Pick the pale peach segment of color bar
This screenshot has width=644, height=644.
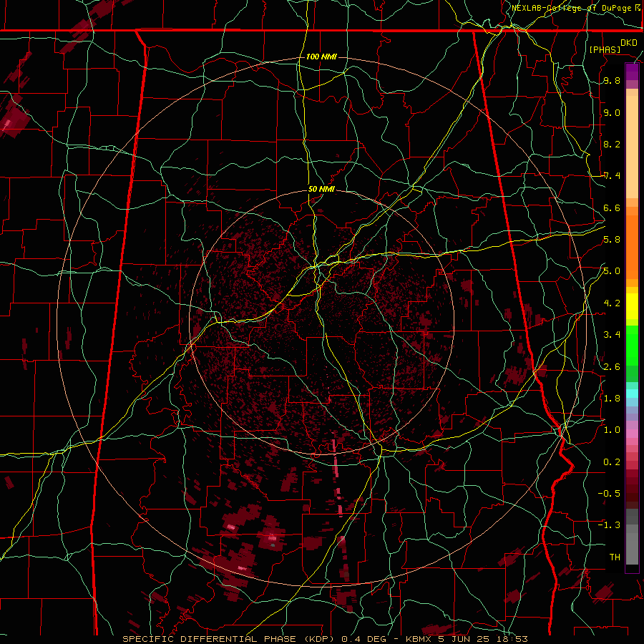(x=632, y=147)
